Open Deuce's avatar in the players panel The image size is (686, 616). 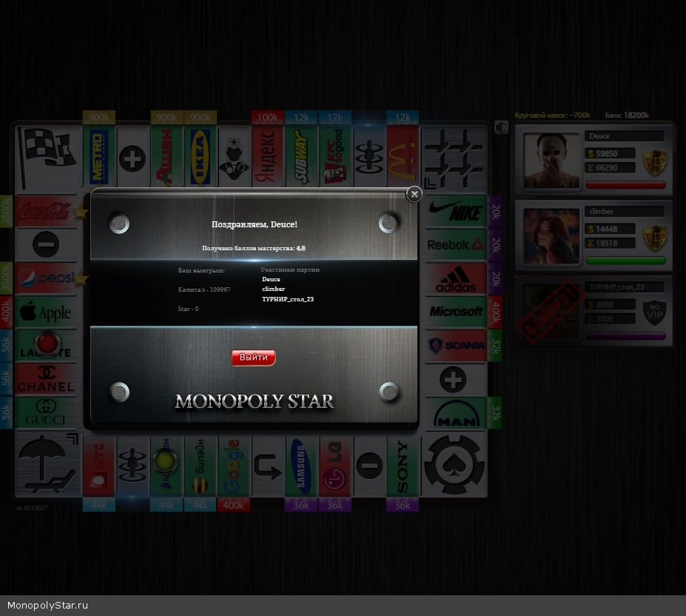pos(551,161)
